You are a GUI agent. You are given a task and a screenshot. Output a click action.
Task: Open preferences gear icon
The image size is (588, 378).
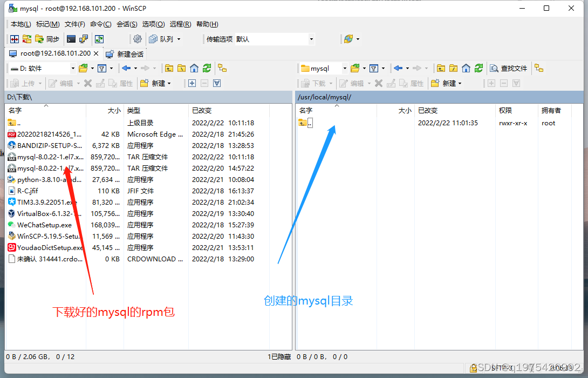(138, 39)
